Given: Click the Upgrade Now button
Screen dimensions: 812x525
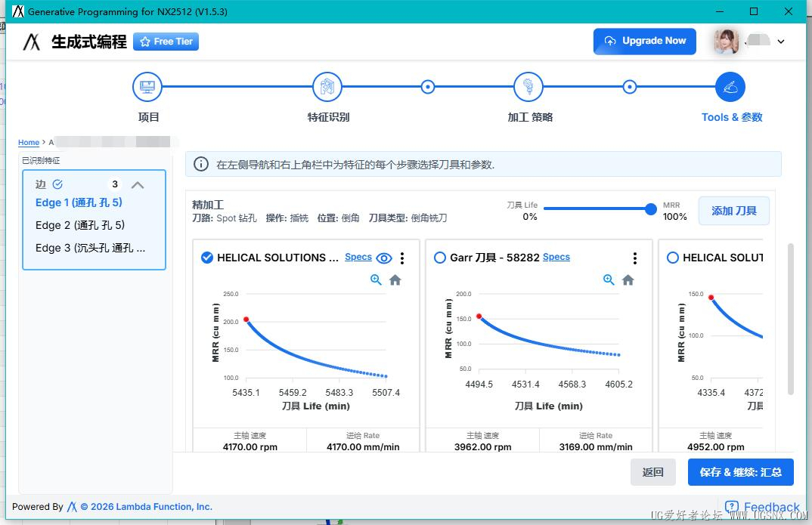Looking at the screenshot, I should pyautogui.click(x=645, y=42).
